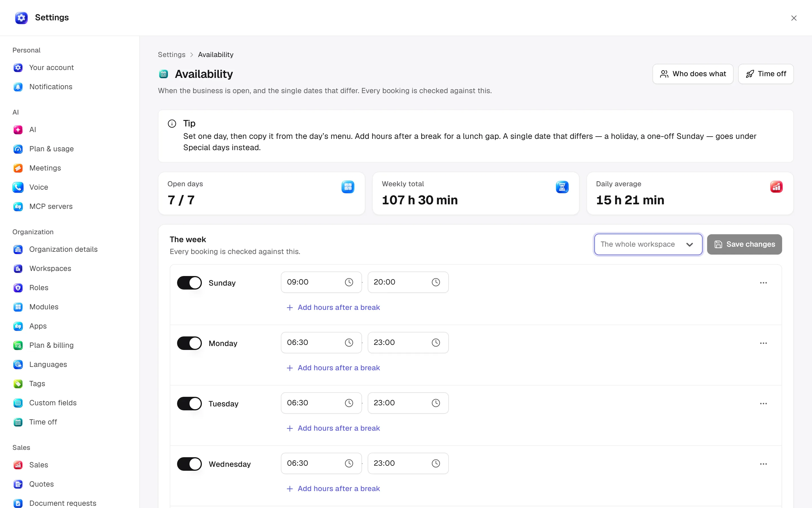Click the Weekly total hourglass icon
This screenshot has width=812, height=508.
point(562,187)
